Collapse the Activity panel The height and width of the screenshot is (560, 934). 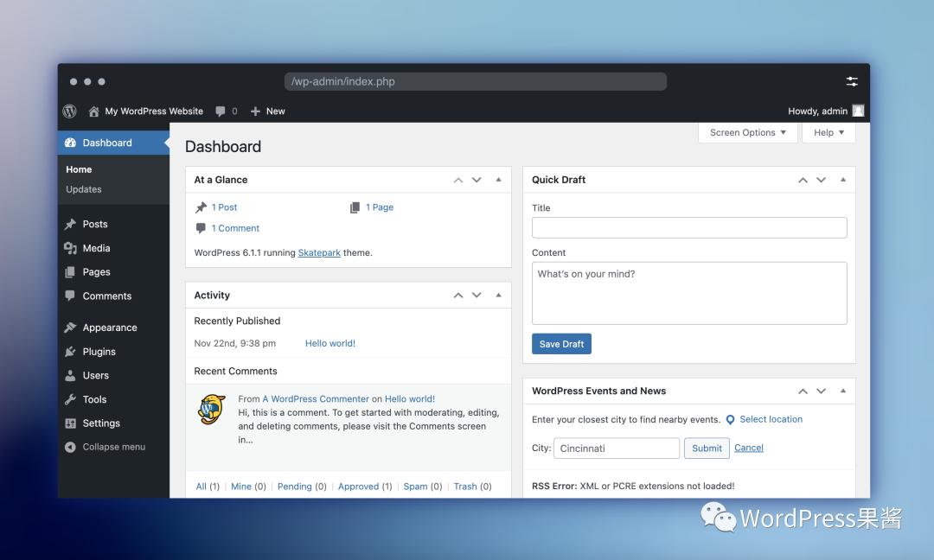[x=499, y=295]
